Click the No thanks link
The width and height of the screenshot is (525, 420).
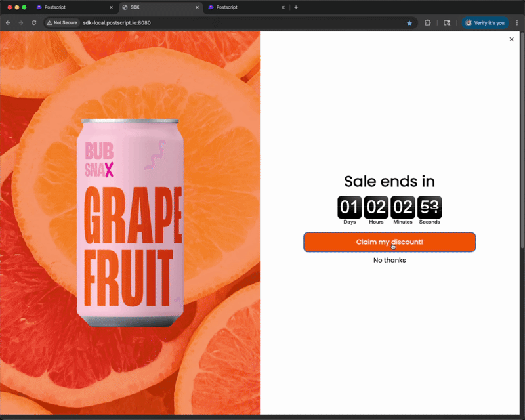click(x=389, y=260)
